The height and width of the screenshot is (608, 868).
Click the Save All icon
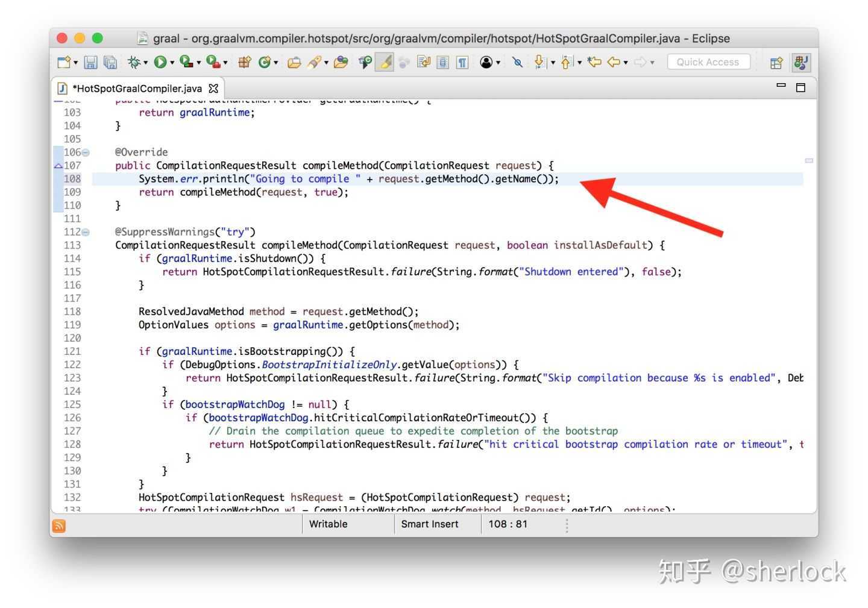[x=110, y=62]
